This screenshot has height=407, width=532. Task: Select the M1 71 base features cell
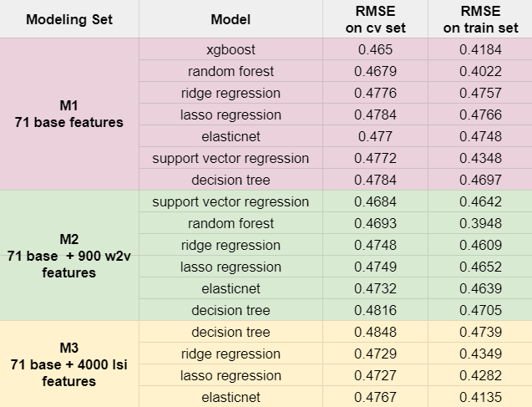(68, 114)
